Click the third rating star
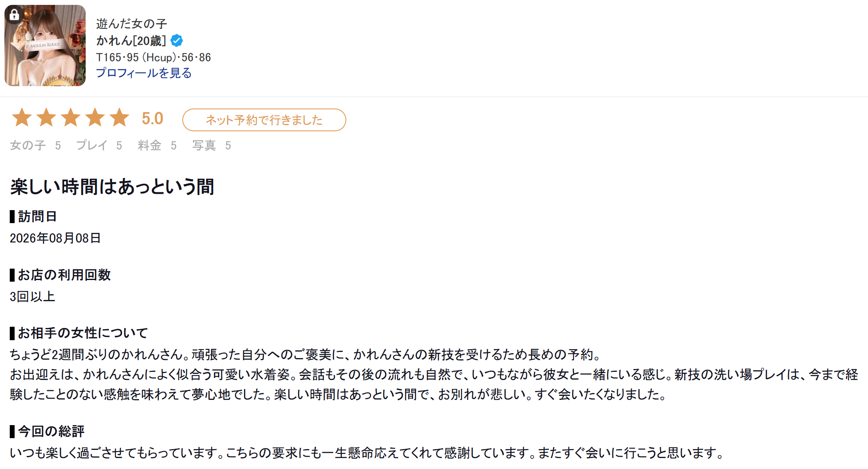This screenshot has width=868, height=469. coord(71,117)
